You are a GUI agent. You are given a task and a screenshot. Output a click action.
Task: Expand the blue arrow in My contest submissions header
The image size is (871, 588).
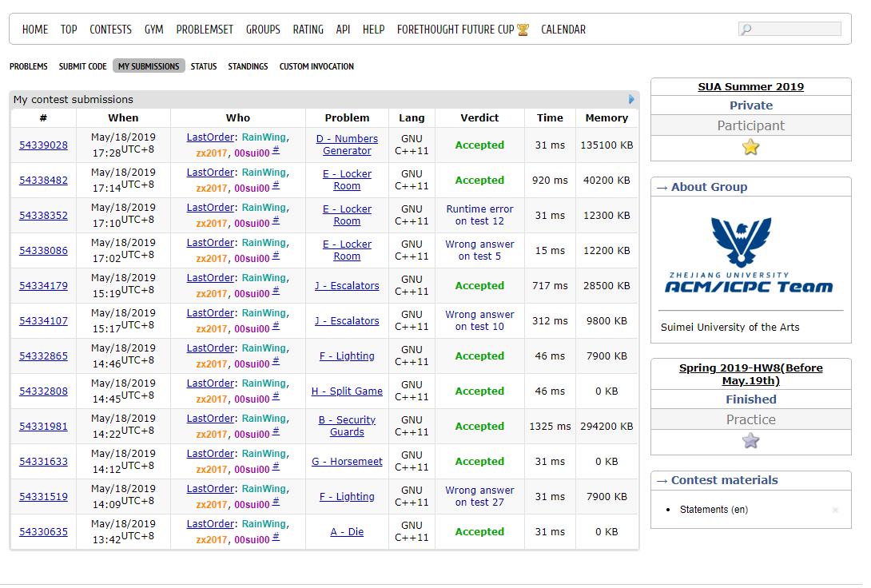point(631,100)
